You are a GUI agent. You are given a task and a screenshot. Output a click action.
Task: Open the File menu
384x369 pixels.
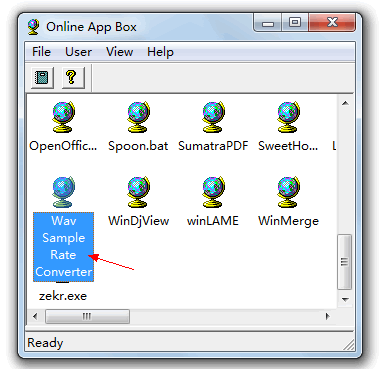click(x=41, y=52)
